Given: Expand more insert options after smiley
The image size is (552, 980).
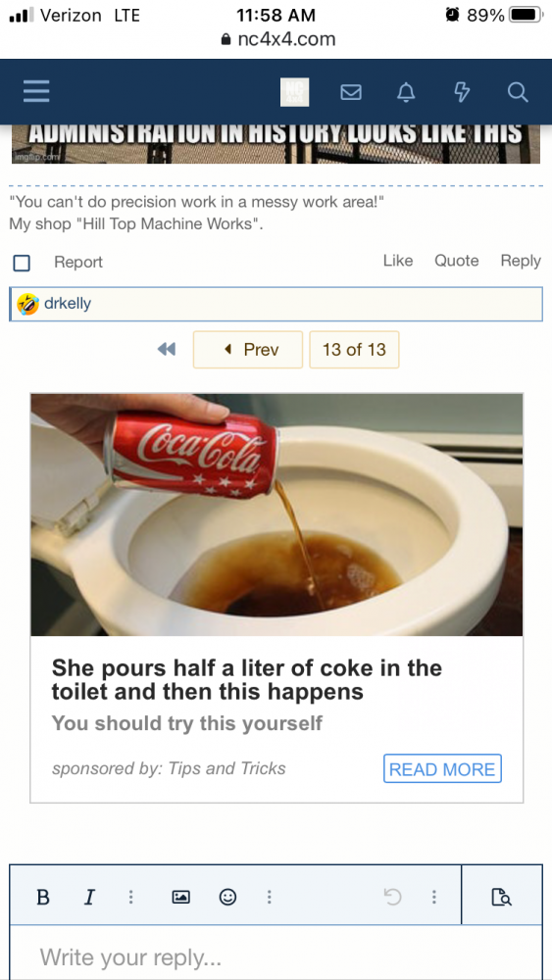Looking at the screenshot, I should pyautogui.click(x=269, y=897).
